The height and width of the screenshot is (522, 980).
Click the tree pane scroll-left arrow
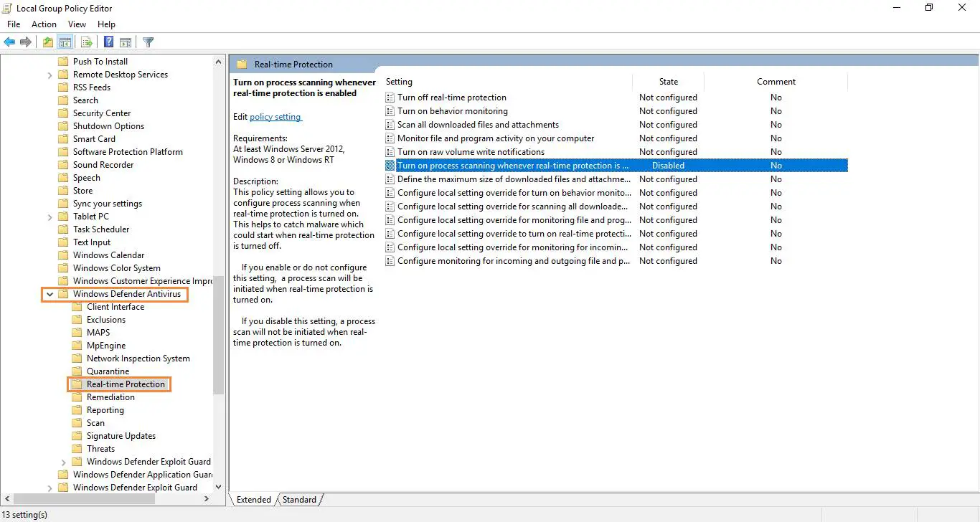click(x=7, y=499)
